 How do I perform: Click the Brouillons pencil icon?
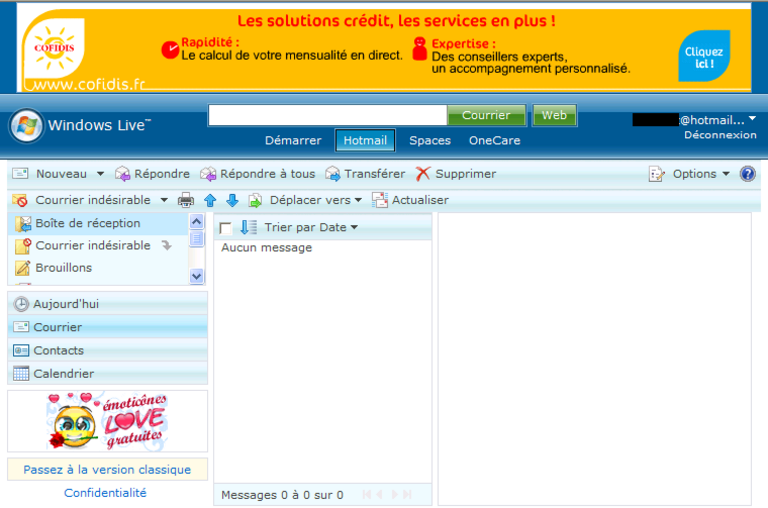coord(23,268)
